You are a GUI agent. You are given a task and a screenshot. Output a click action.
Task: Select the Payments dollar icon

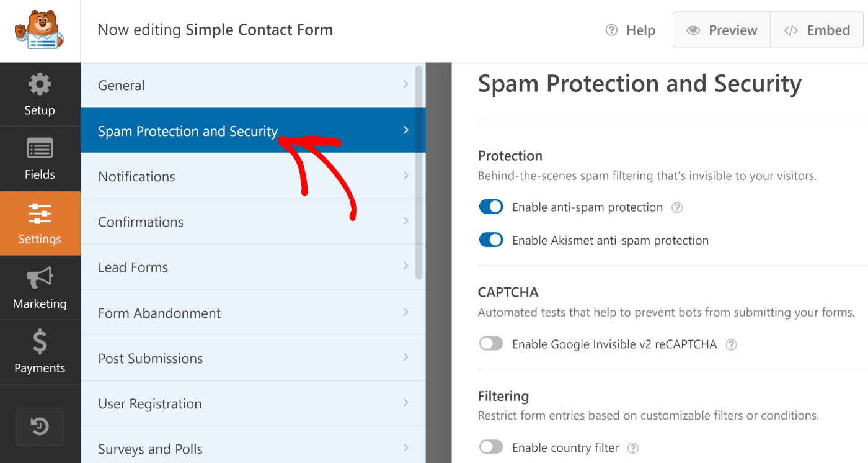(x=40, y=352)
